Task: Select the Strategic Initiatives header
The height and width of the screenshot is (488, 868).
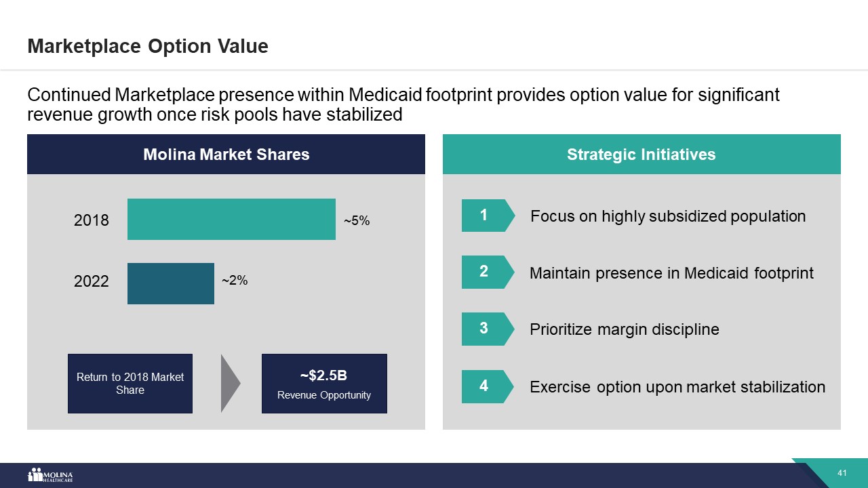Action: click(641, 155)
